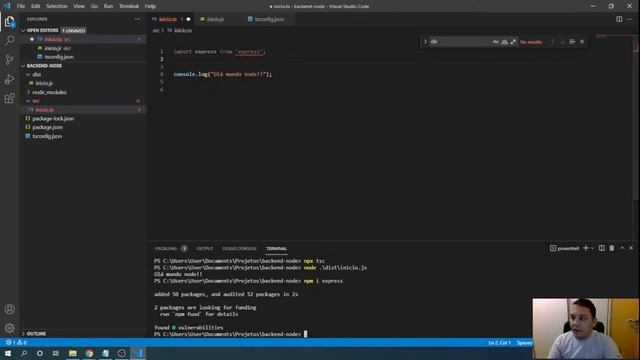Viewport: 640px width, 360px height.
Task: Open the Go menu
Action: click(94, 6)
